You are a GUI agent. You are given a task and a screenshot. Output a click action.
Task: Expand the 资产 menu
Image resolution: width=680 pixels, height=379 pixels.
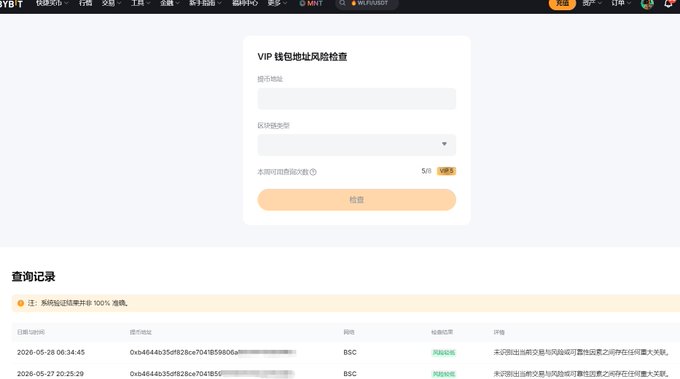(x=592, y=3)
